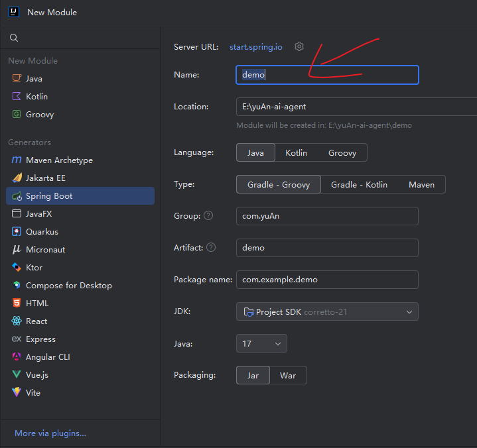Click the search magnifier icon
This screenshot has width=477, height=448.
[14, 38]
